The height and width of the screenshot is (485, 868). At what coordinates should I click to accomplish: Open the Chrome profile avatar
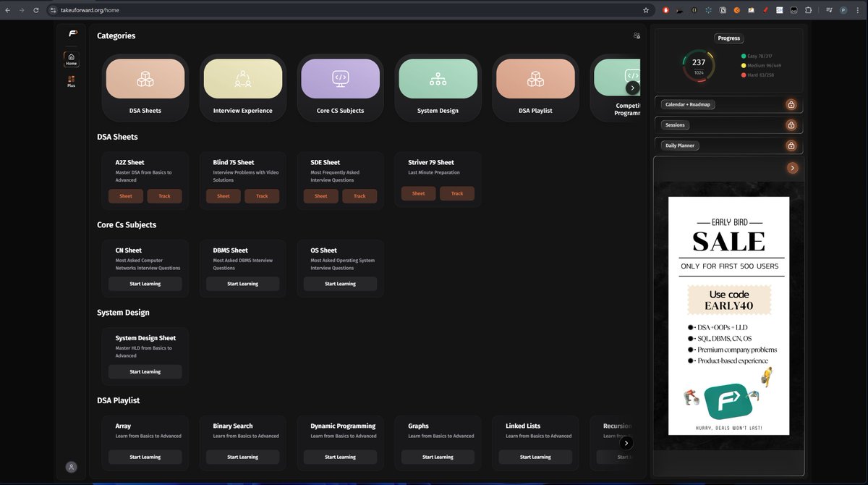tap(843, 10)
